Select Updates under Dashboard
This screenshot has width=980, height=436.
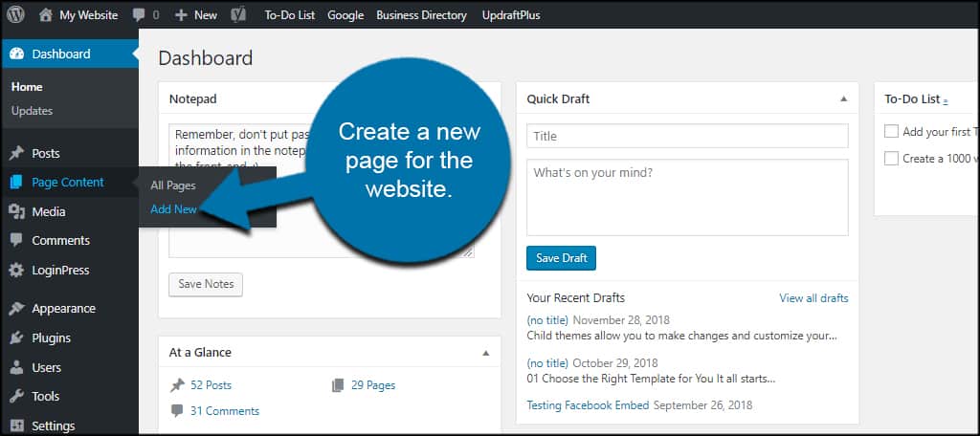point(32,111)
